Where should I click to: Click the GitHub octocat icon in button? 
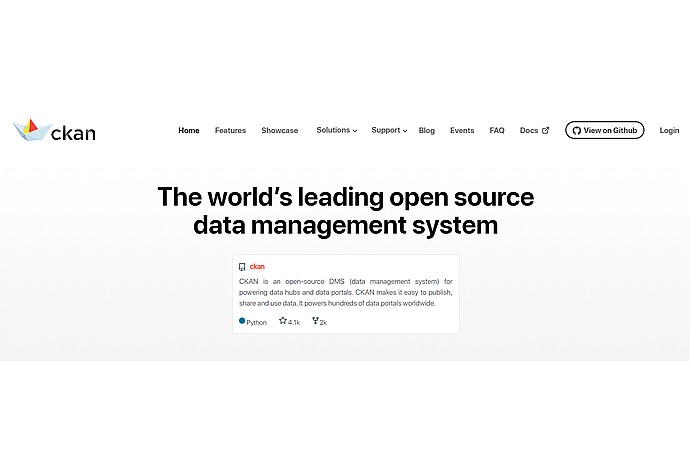tap(576, 130)
